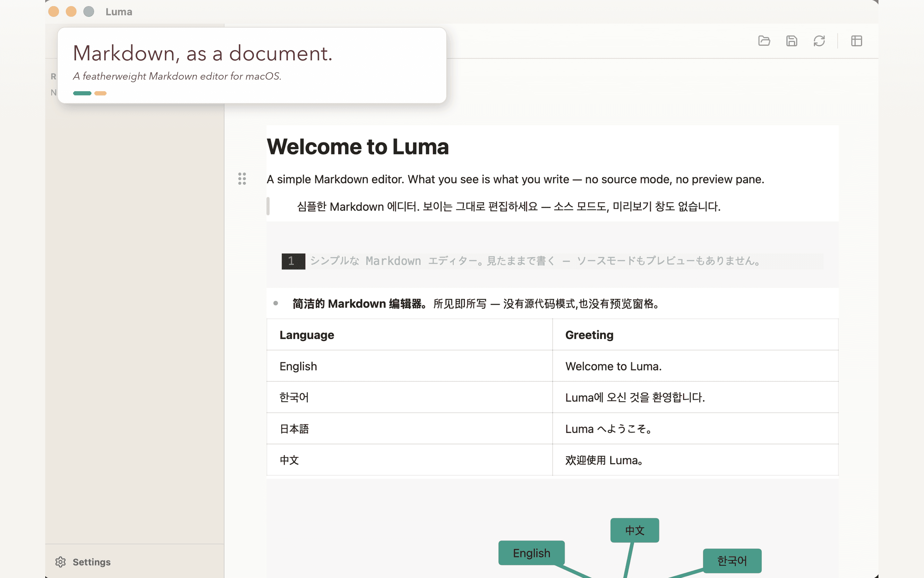The width and height of the screenshot is (924, 578).
Task: Save the document with the floppy icon
Action: pos(791,41)
